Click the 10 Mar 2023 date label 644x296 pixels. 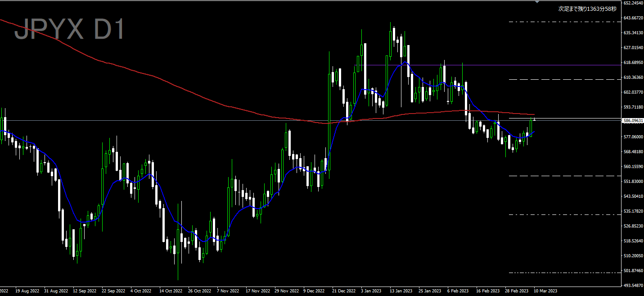click(545, 291)
